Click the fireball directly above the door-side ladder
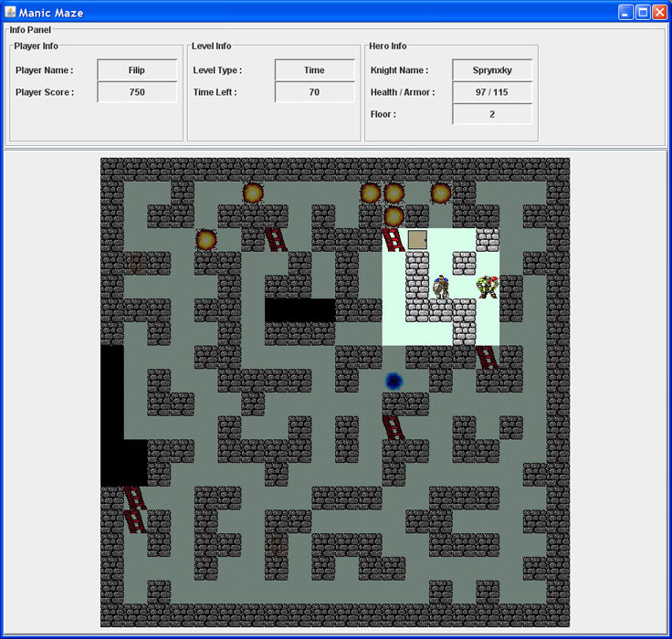 (x=394, y=216)
